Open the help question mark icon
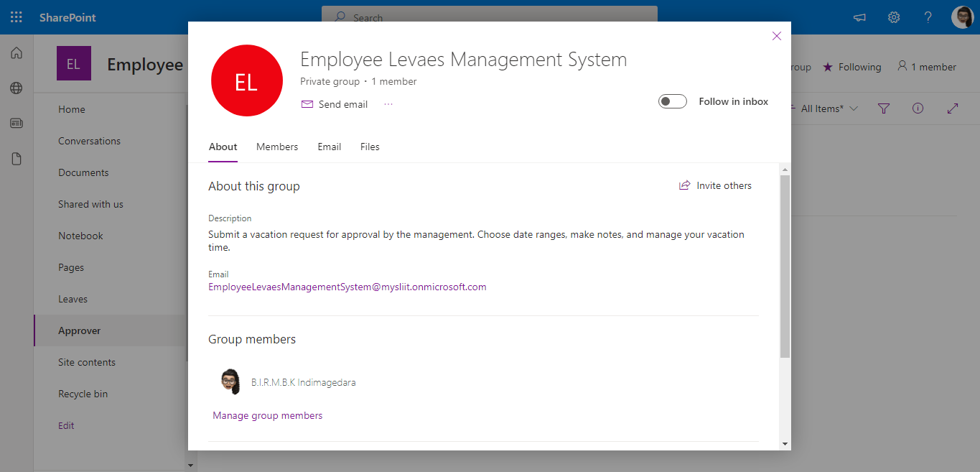980x472 pixels. pyautogui.click(x=928, y=17)
